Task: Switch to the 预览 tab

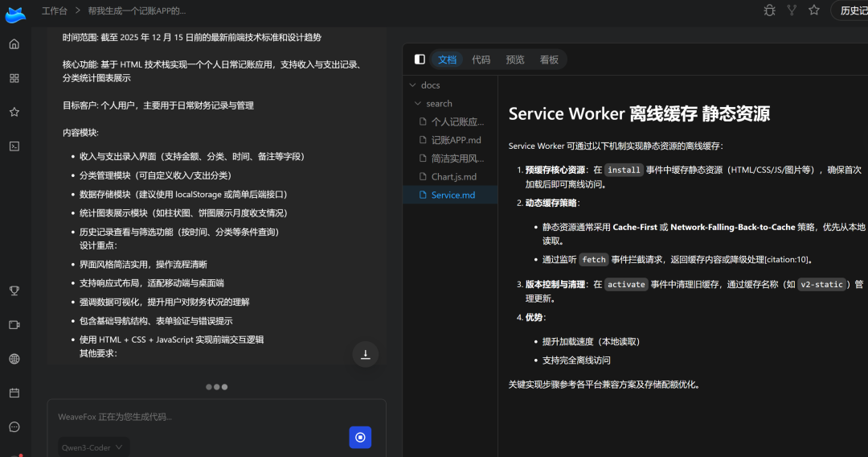Action: click(x=515, y=60)
